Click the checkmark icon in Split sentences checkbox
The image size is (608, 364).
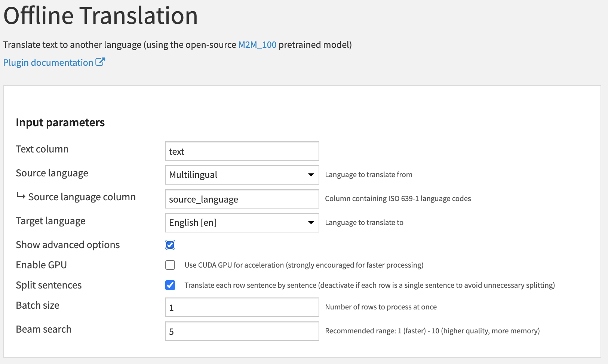coord(170,285)
